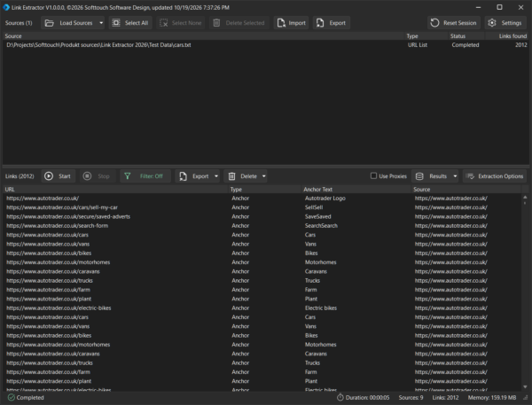The image size is (532, 405).
Task: Click the Duration stopwatch icon
Action: click(x=340, y=397)
